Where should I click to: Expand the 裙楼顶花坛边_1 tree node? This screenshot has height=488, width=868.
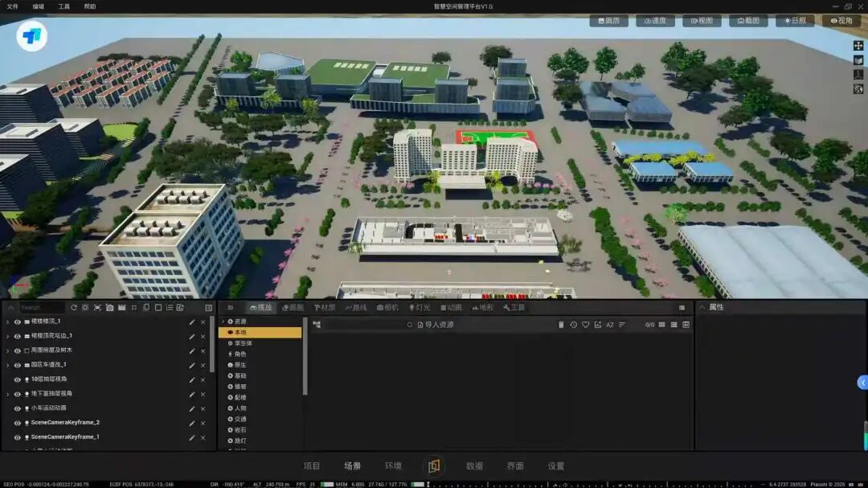(8, 336)
